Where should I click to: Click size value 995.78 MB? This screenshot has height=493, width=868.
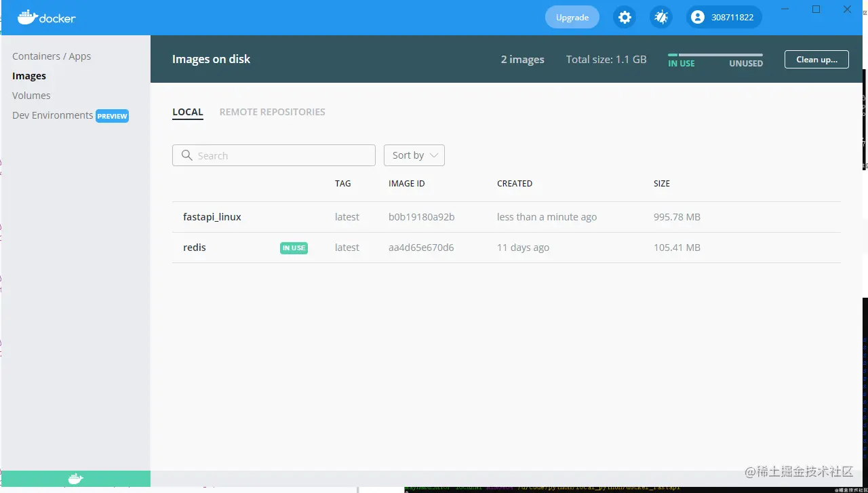(677, 217)
